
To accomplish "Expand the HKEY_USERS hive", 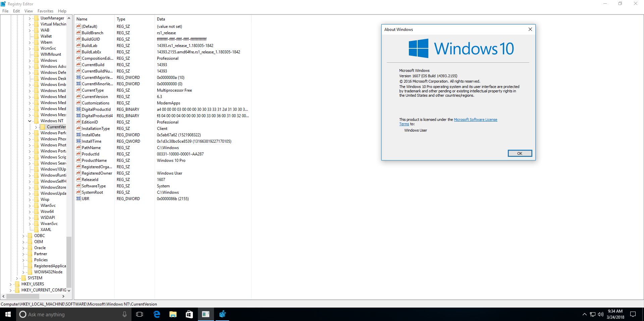I will [x=10, y=284].
